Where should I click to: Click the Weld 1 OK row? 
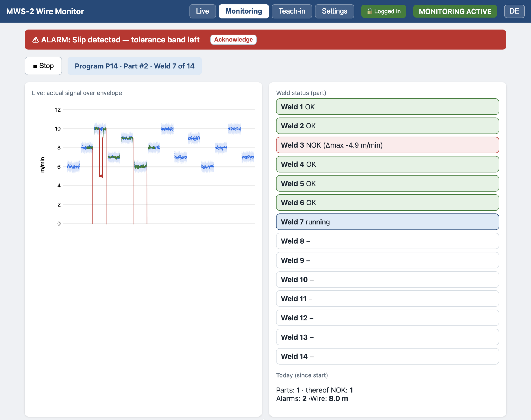point(387,107)
